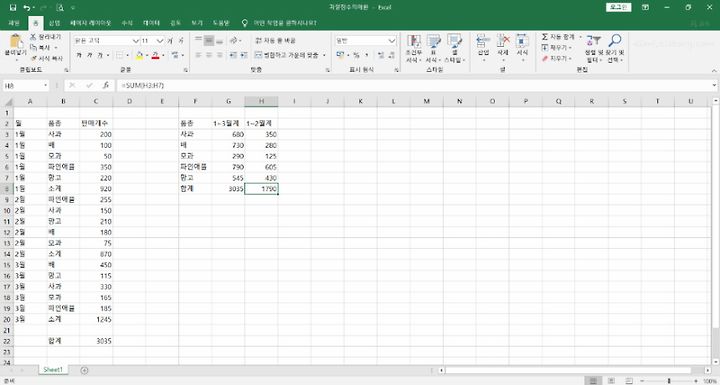This screenshot has width=720, height=385.
Task: Click the Increase Indent icon
Action: click(x=244, y=55)
